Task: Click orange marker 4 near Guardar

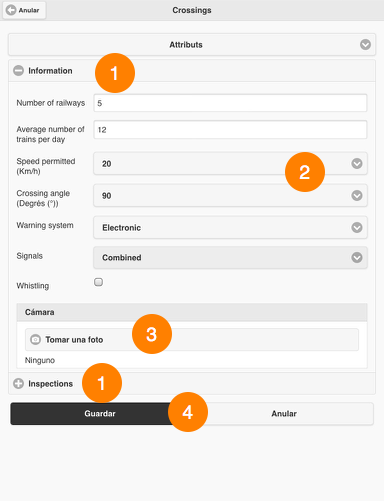Action: [x=188, y=412]
